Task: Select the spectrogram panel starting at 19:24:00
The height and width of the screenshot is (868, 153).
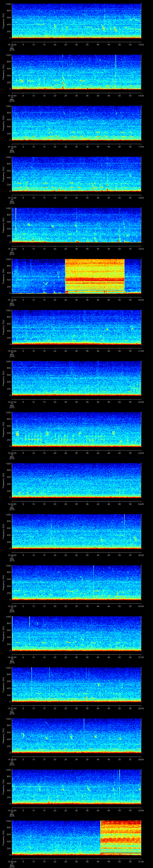Action: pyautogui.click(x=77, y=531)
